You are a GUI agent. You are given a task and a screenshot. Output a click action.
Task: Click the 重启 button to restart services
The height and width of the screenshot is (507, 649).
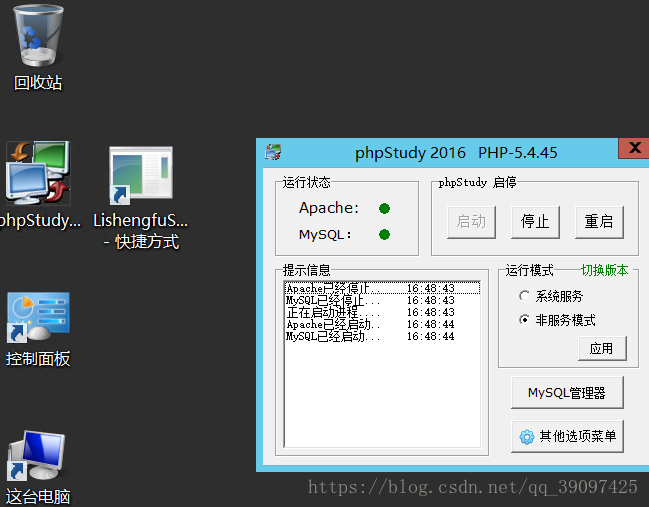(599, 222)
